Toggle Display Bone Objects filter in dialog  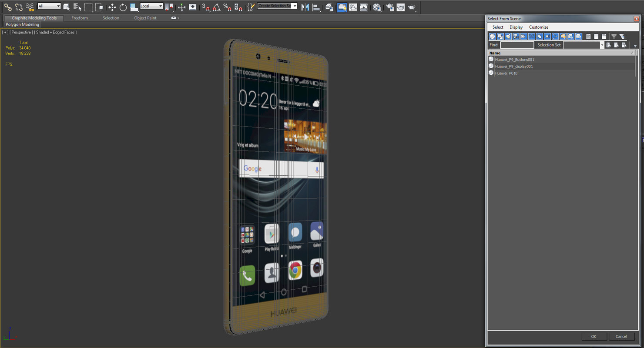click(x=555, y=37)
